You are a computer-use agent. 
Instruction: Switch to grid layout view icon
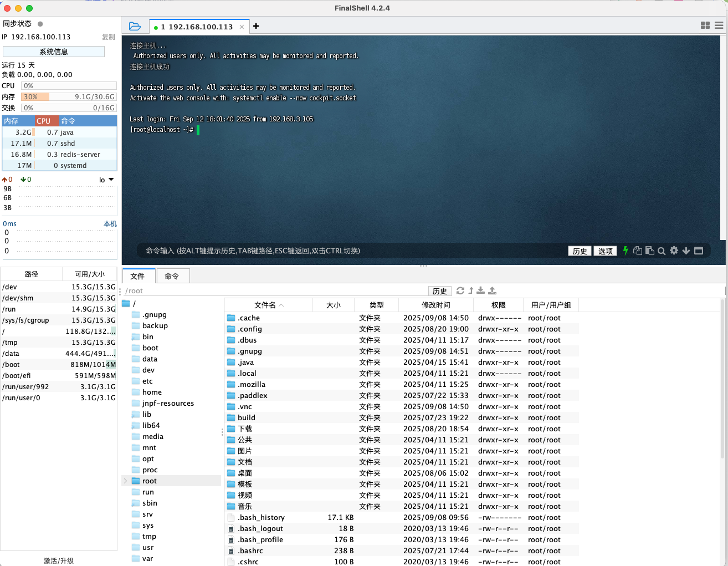click(705, 26)
